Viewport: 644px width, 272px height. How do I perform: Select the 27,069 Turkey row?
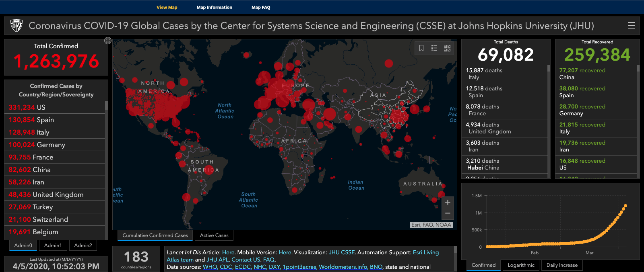(55, 207)
